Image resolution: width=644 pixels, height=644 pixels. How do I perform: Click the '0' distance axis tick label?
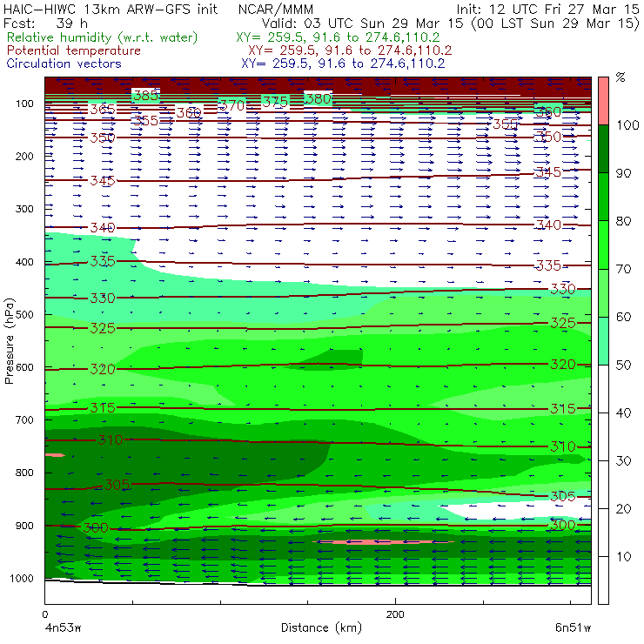(44, 614)
